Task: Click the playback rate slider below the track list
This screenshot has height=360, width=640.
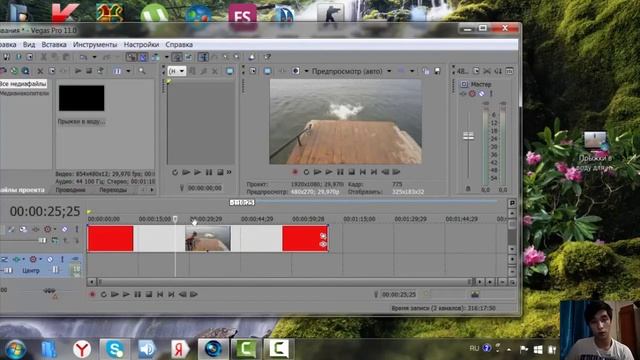Action: (49, 291)
